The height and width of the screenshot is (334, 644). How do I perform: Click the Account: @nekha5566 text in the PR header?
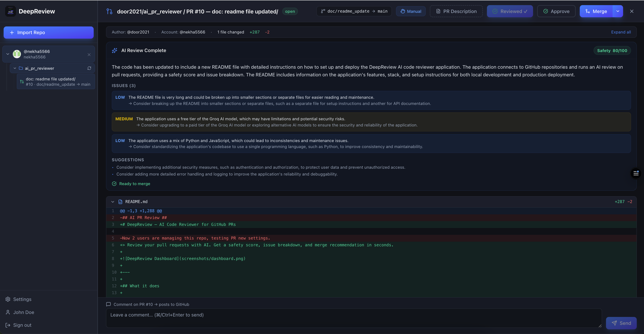point(183,32)
